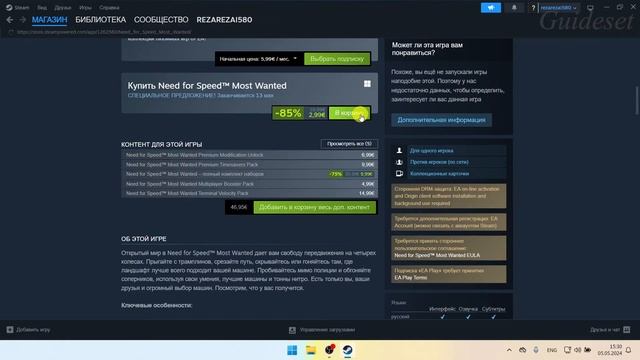Click the Windows platform icon on purchase box
Image resolution: width=640 pixels, height=360 pixels.
coord(367,84)
